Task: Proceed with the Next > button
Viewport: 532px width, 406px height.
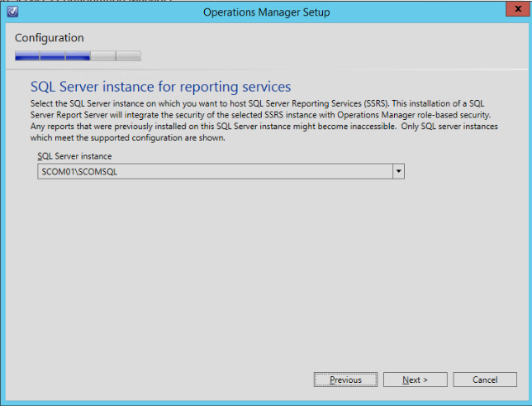Action: 415,380
